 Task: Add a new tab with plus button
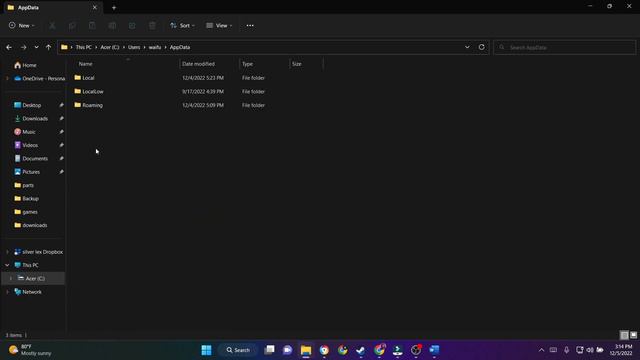(x=114, y=7)
